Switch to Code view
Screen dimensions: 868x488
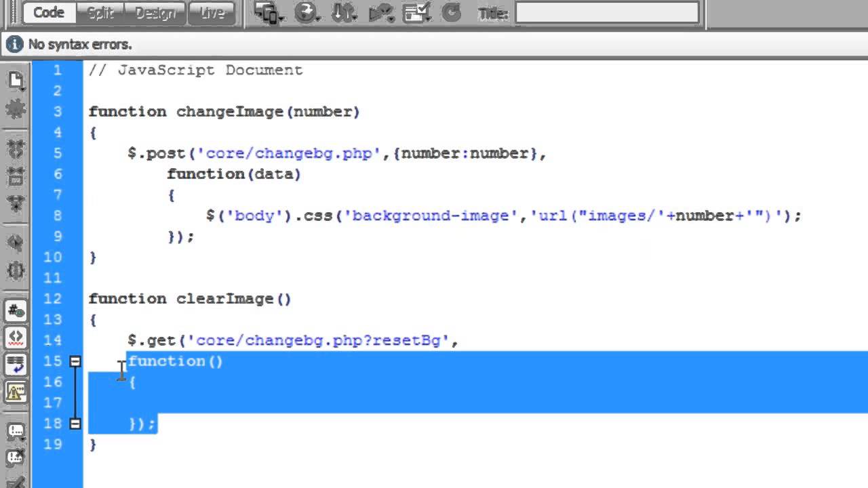[49, 13]
